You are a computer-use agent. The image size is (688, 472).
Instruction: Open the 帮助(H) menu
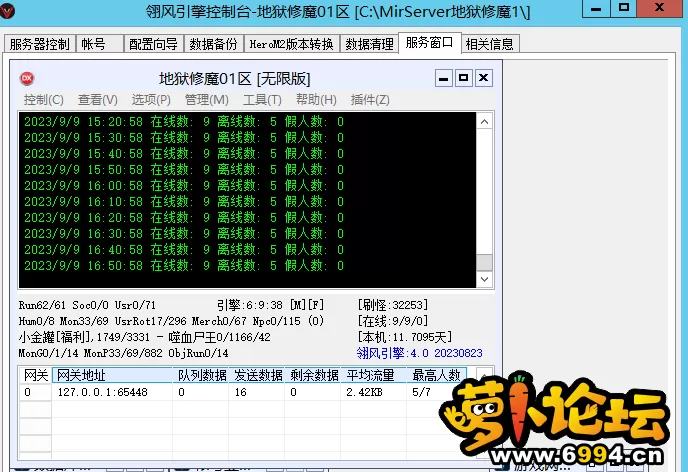[316, 100]
